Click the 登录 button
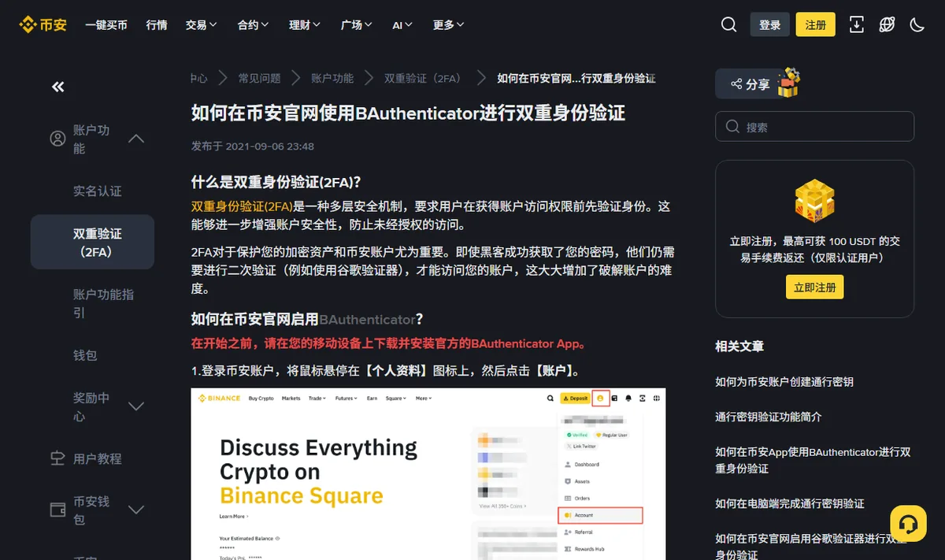This screenshot has width=945, height=560. tap(770, 25)
